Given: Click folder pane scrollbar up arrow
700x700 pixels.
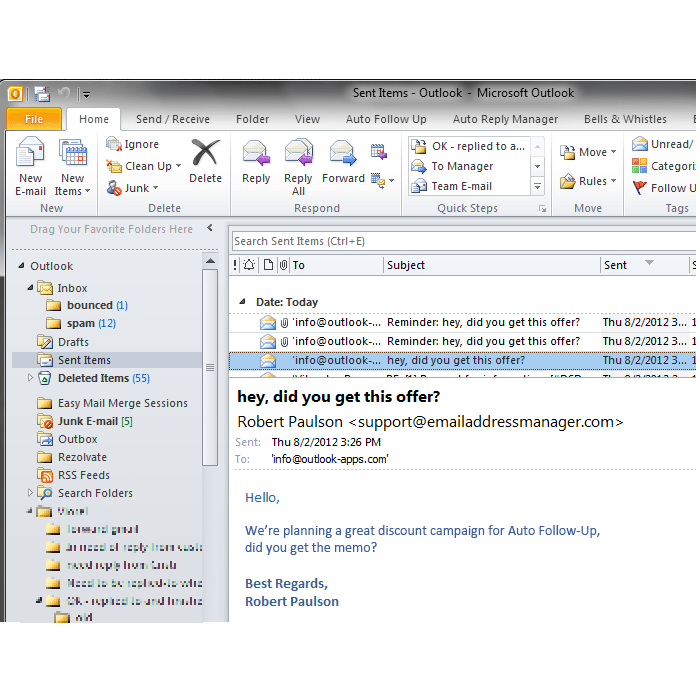Looking at the screenshot, I should point(210,261).
